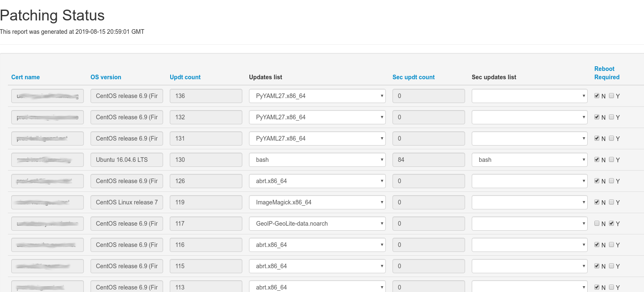Click the Updt count field showing 136

pyautogui.click(x=206, y=96)
